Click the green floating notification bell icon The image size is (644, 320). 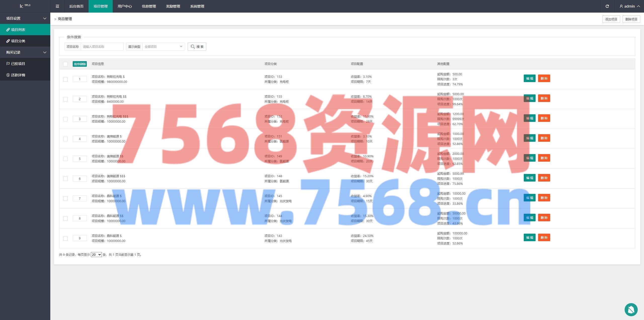tap(631, 309)
